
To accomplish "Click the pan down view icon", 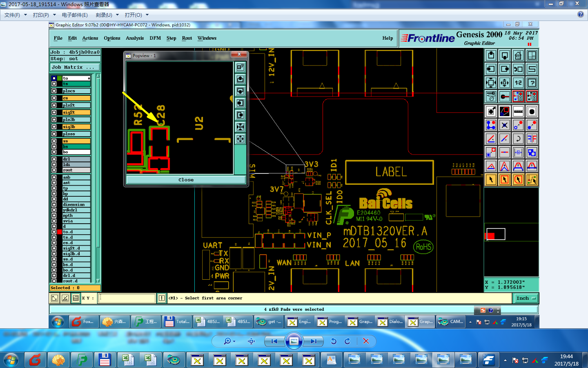I will pyautogui.click(x=505, y=55).
